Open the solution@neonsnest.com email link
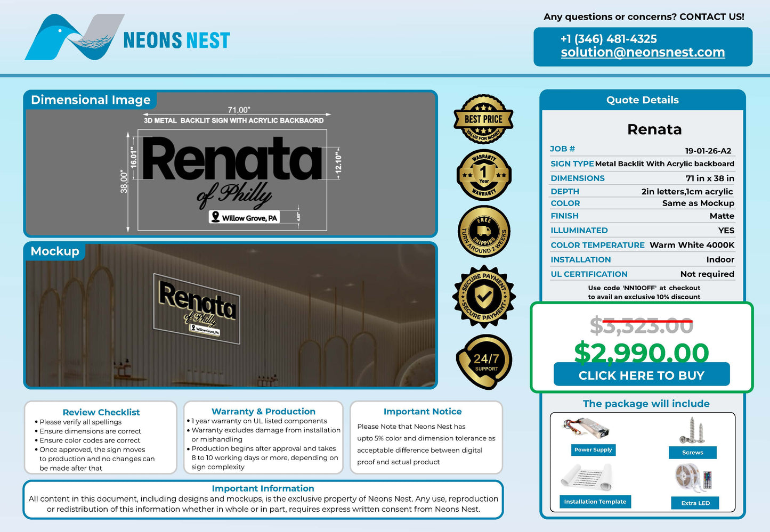The width and height of the screenshot is (770, 532). (x=643, y=52)
